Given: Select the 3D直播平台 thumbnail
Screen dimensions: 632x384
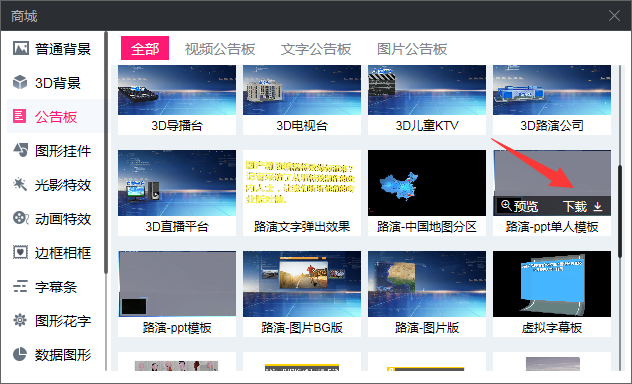Looking at the screenshot, I should (177, 183).
